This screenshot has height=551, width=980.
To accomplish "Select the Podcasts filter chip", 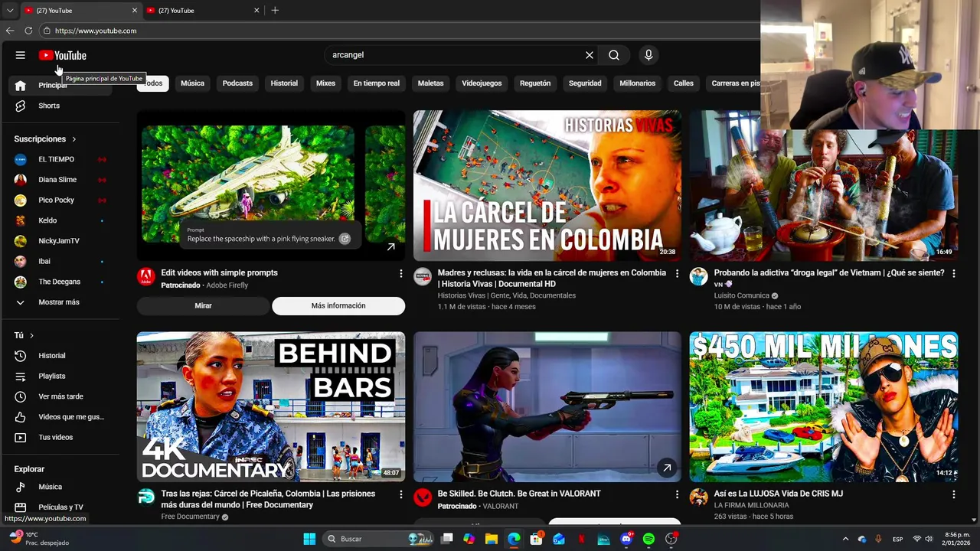I will (x=237, y=83).
